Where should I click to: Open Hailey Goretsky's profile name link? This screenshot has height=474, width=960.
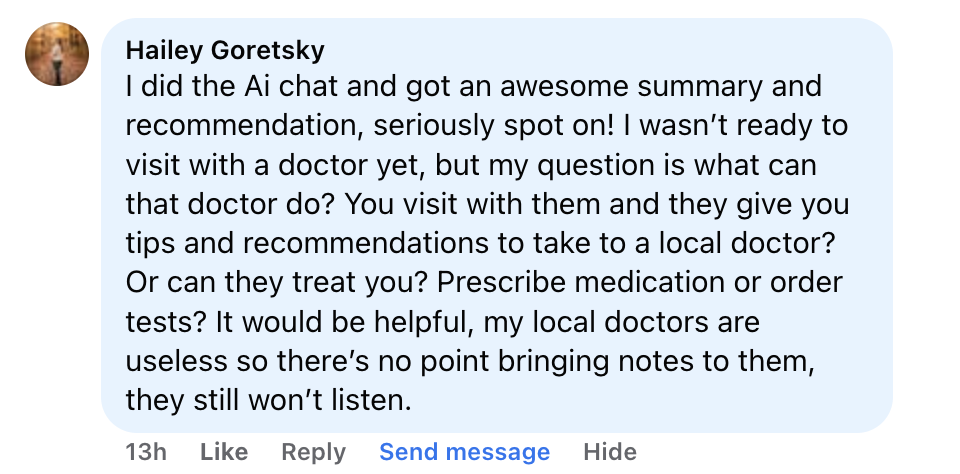[x=225, y=50]
